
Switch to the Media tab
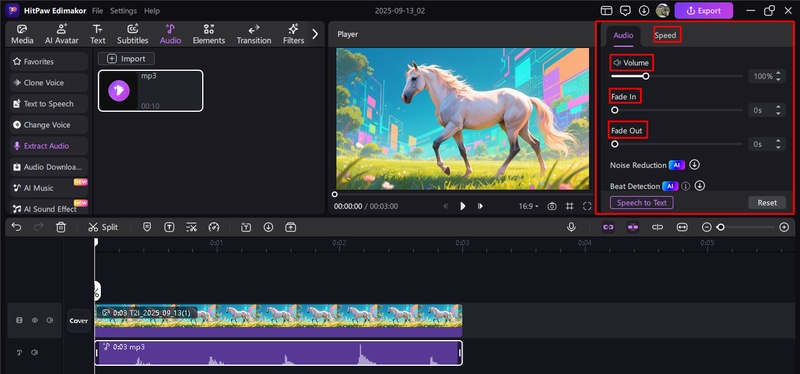(x=22, y=34)
